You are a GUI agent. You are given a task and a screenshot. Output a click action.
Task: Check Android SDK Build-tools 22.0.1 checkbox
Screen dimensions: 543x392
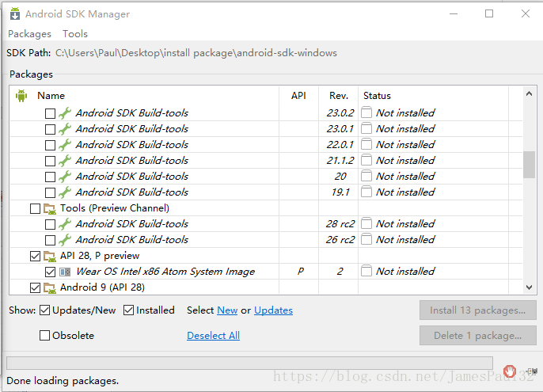50,145
